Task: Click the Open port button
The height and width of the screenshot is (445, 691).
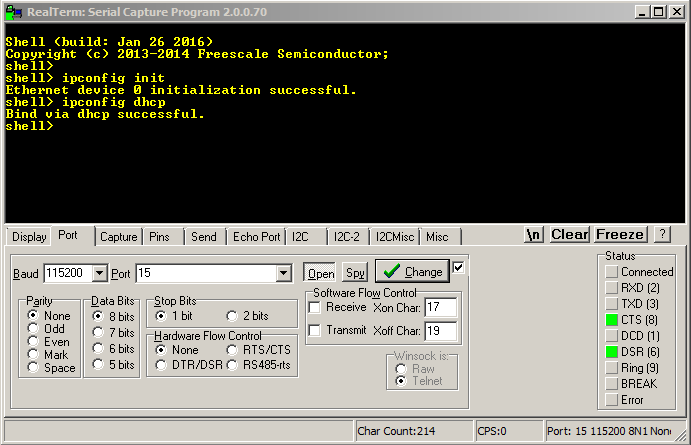Action: [321, 273]
